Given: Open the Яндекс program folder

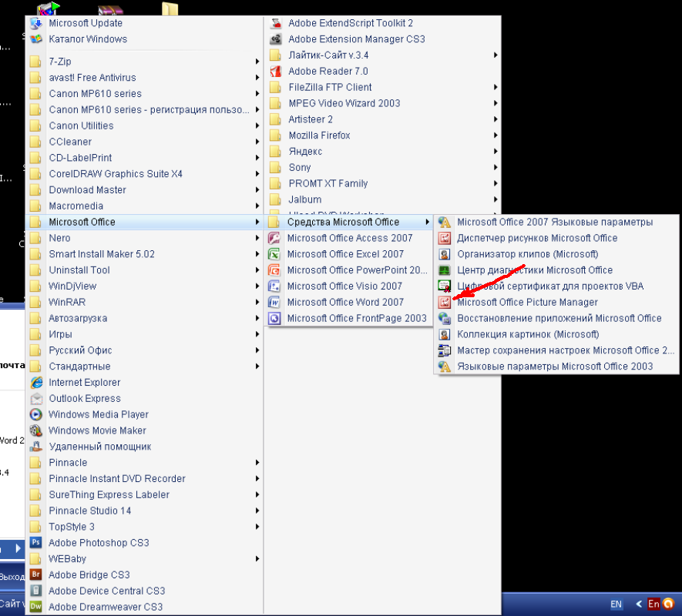Looking at the screenshot, I should 382,151.
